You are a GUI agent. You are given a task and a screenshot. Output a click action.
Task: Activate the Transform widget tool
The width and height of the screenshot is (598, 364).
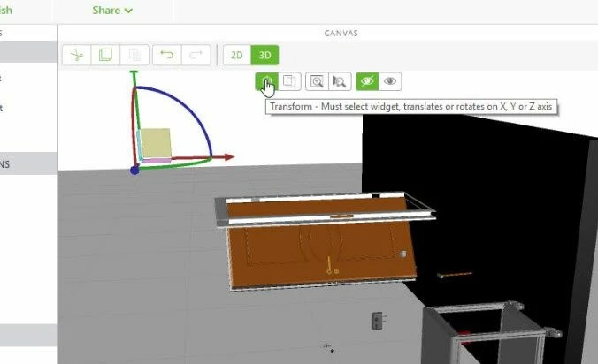(x=266, y=81)
